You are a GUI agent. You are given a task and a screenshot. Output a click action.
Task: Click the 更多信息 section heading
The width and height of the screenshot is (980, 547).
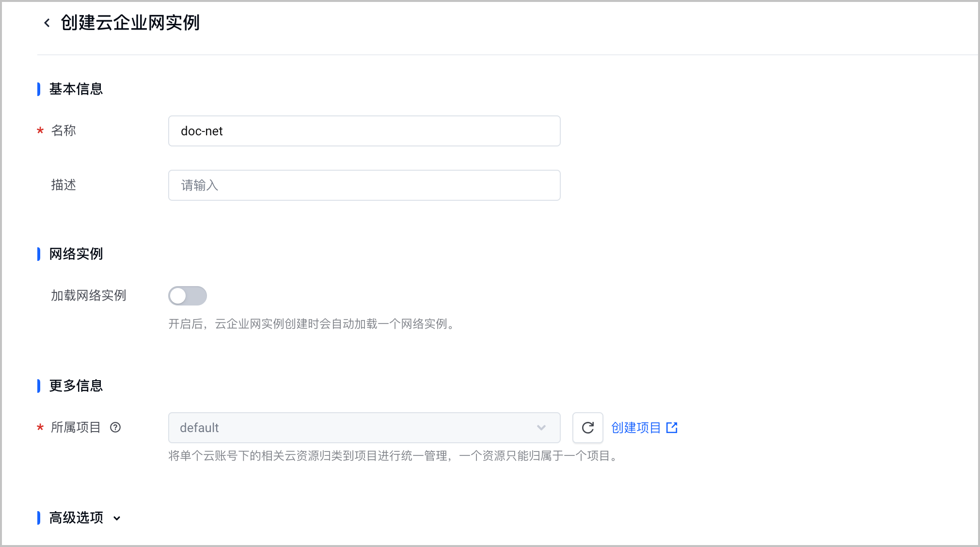(x=76, y=386)
